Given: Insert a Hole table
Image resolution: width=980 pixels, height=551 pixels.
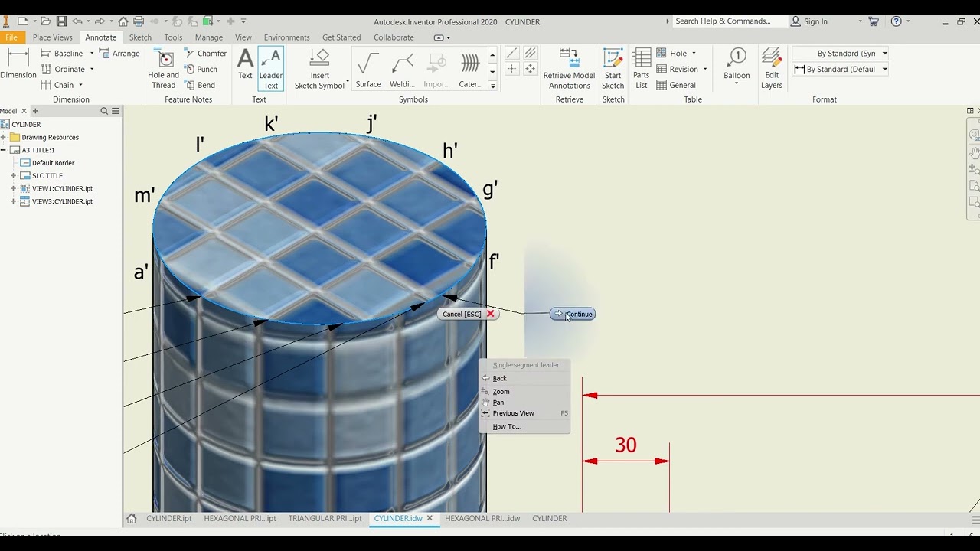Looking at the screenshot, I should click(x=671, y=54).
